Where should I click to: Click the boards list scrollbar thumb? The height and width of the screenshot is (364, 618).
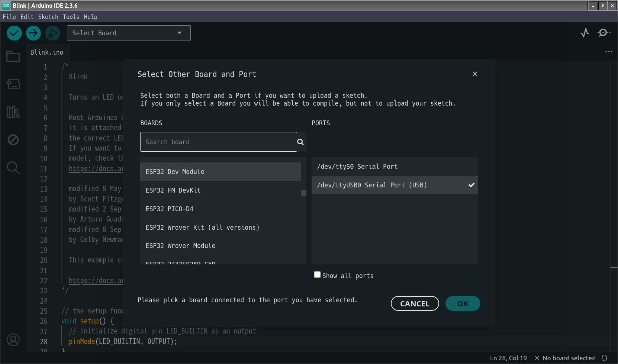coord(303,193)
